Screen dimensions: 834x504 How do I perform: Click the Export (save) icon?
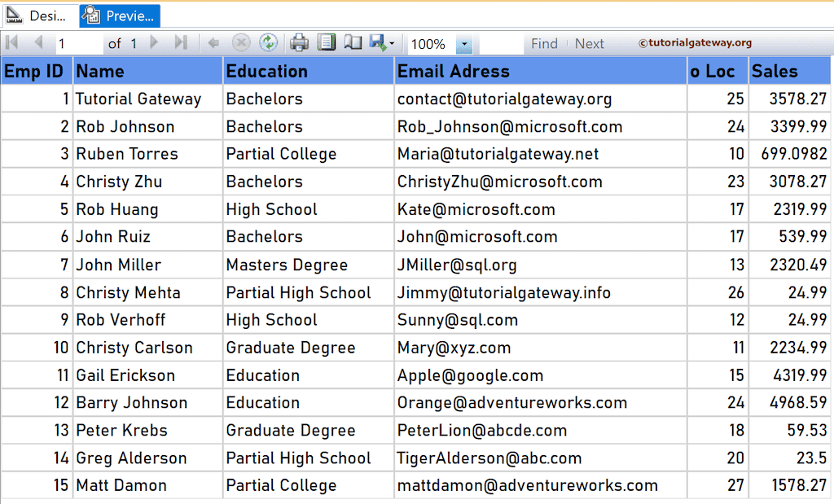376,43
